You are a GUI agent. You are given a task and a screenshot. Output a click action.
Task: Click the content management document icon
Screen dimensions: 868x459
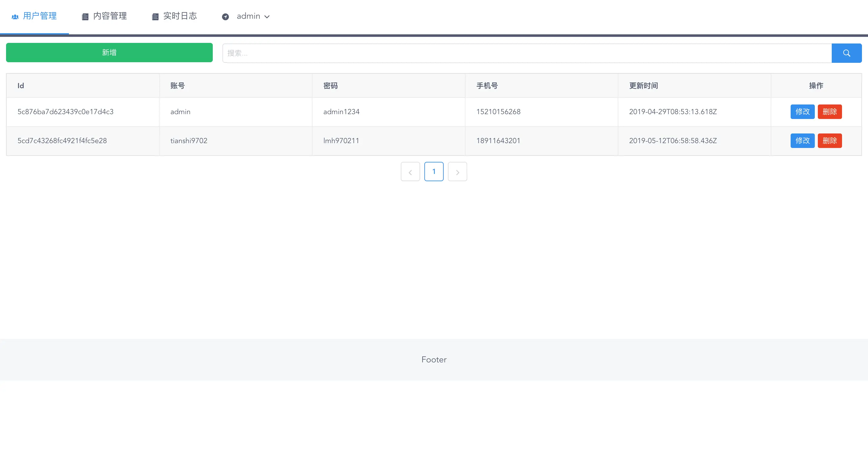click(85, 17)
